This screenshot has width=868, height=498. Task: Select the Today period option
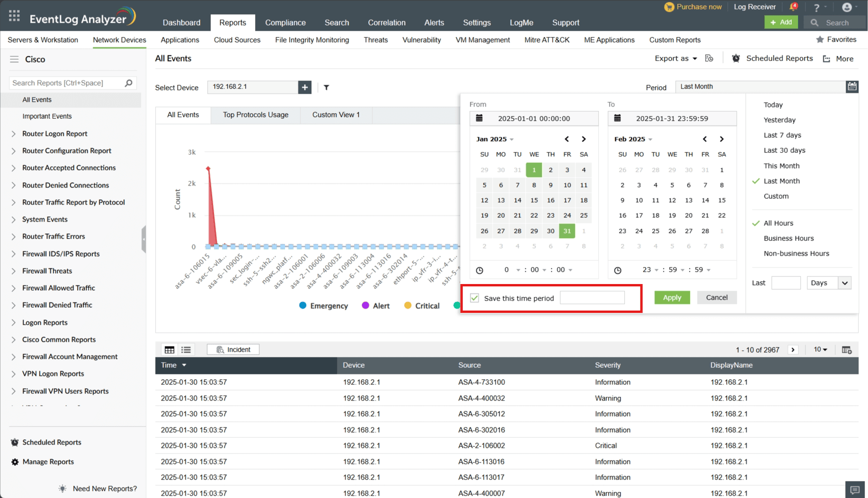coord(773,105)
